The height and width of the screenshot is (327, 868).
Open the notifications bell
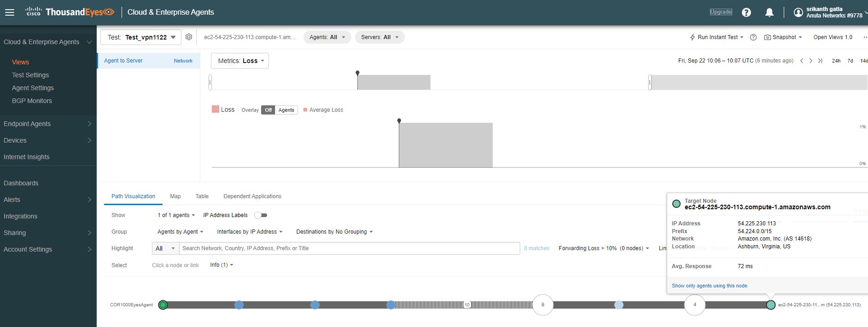[x=769, y=12]
